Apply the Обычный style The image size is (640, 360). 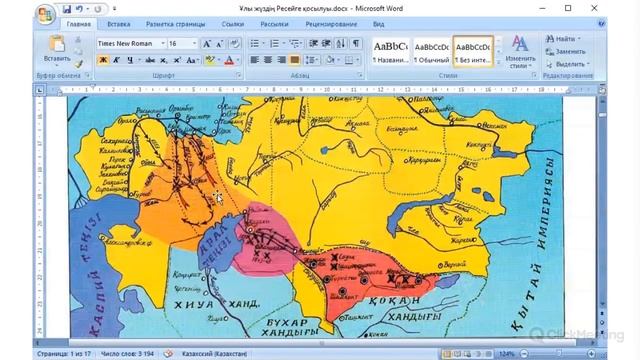click(431, 52)
